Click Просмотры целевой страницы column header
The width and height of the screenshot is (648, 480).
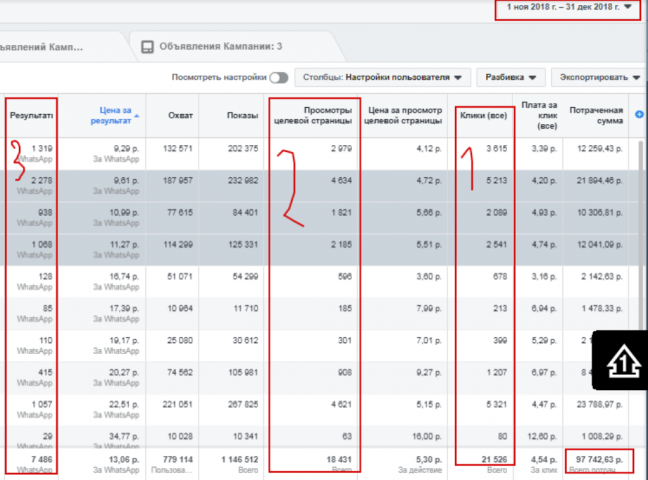pos(313,115)
